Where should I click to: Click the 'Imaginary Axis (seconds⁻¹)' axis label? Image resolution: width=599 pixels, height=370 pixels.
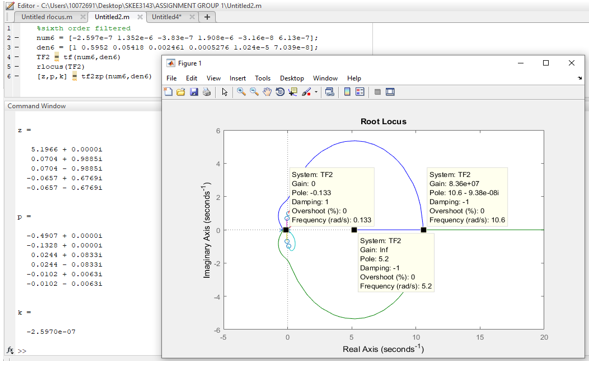(x=207, y=230)
